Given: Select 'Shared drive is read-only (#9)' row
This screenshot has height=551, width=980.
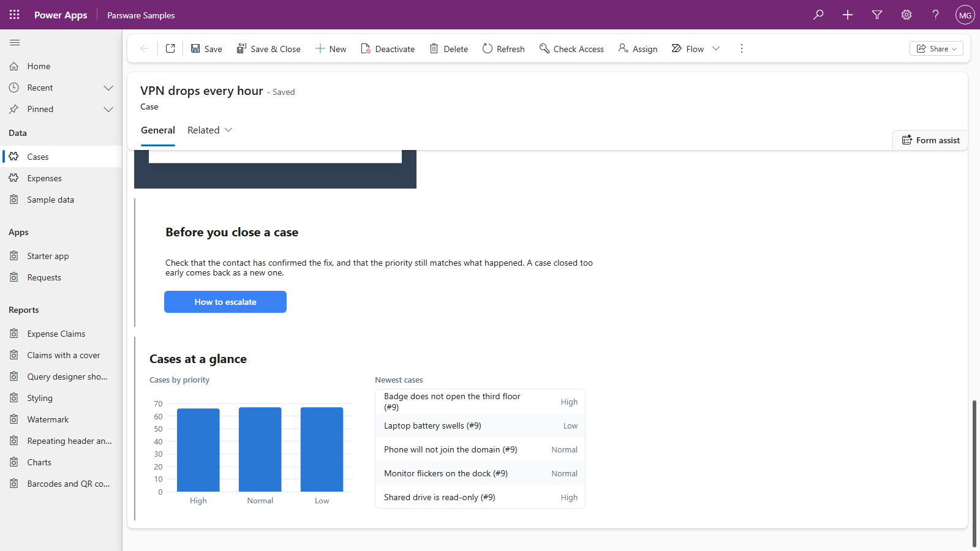Looking at the screenshot, I should pos(480,497).
